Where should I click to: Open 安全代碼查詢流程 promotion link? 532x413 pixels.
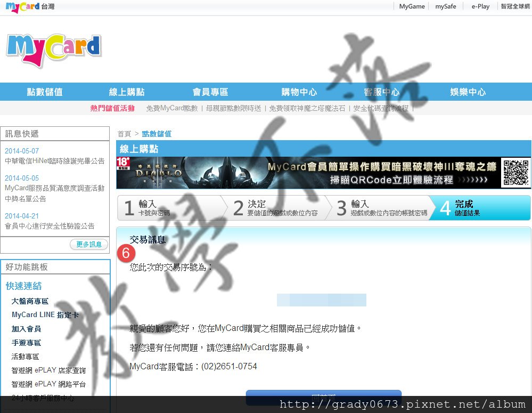pyautogui.click(x=381, y=108)
